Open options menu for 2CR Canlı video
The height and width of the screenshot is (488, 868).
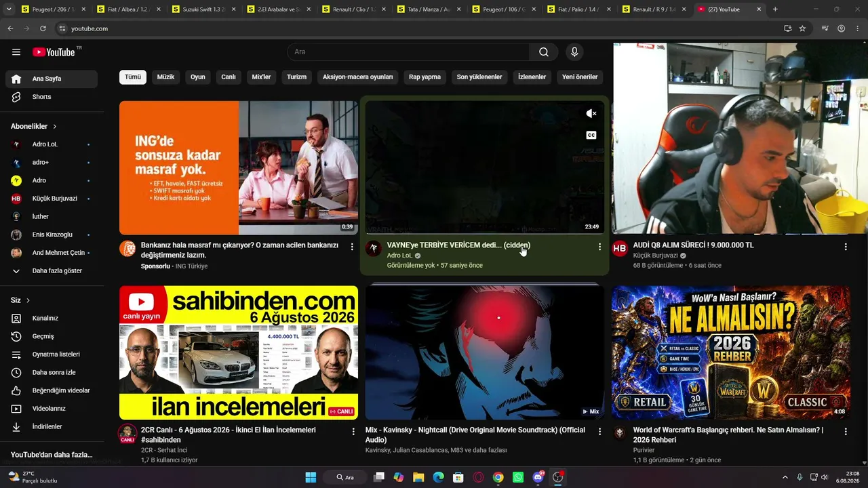point(353,431)
